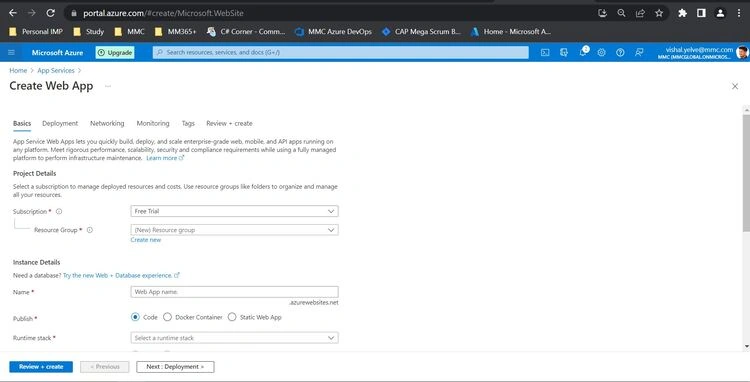Viewport: 750px width, 382px height.
Task: Select the Docker Container publish option
Action: point(167,317)
